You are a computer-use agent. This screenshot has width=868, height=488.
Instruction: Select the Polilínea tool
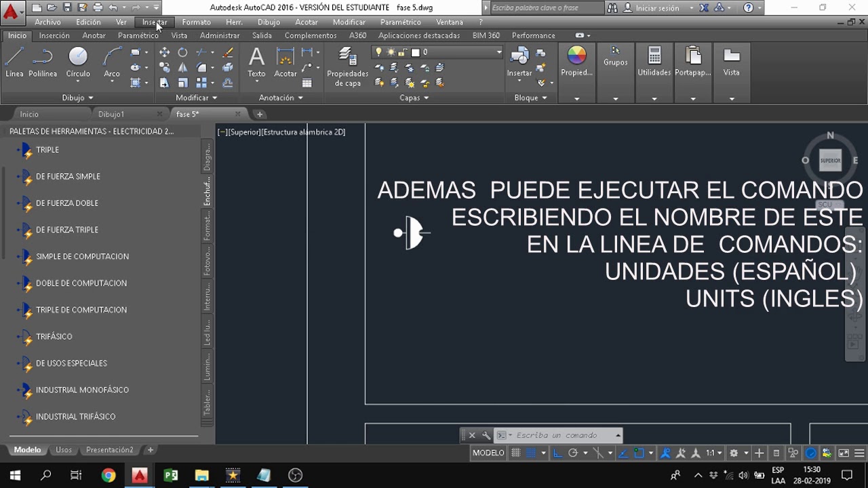pos(43,62)
